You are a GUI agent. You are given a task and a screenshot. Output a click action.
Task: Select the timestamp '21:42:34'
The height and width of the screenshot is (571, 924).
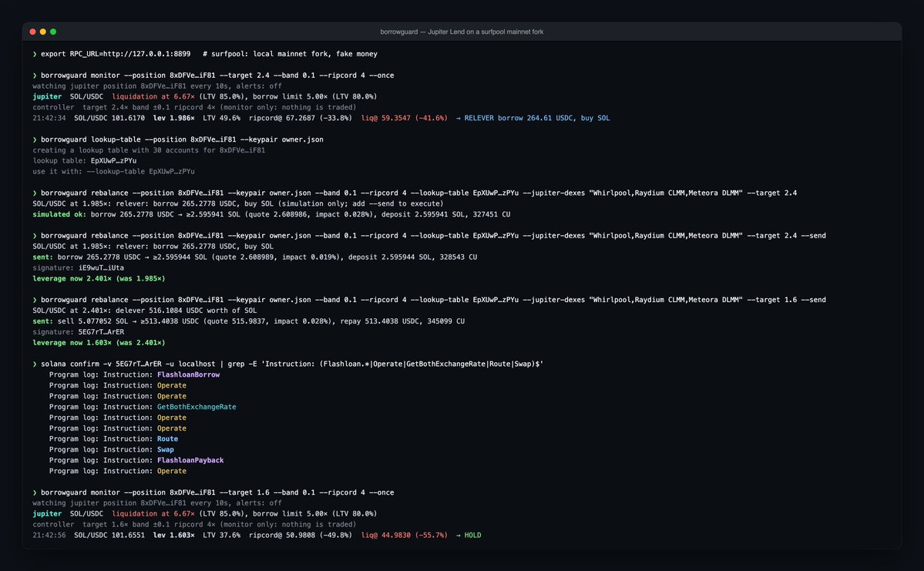[x=49, y=118]
